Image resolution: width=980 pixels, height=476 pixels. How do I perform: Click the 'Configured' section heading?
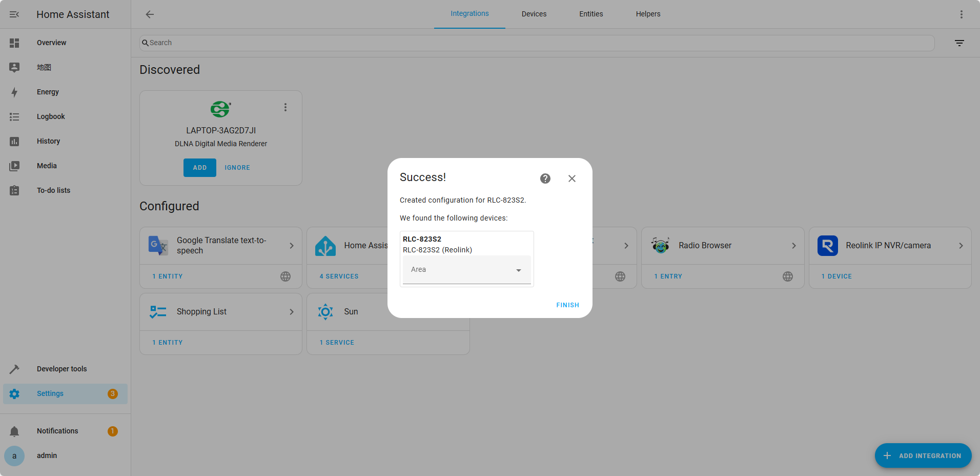point(169,206)
